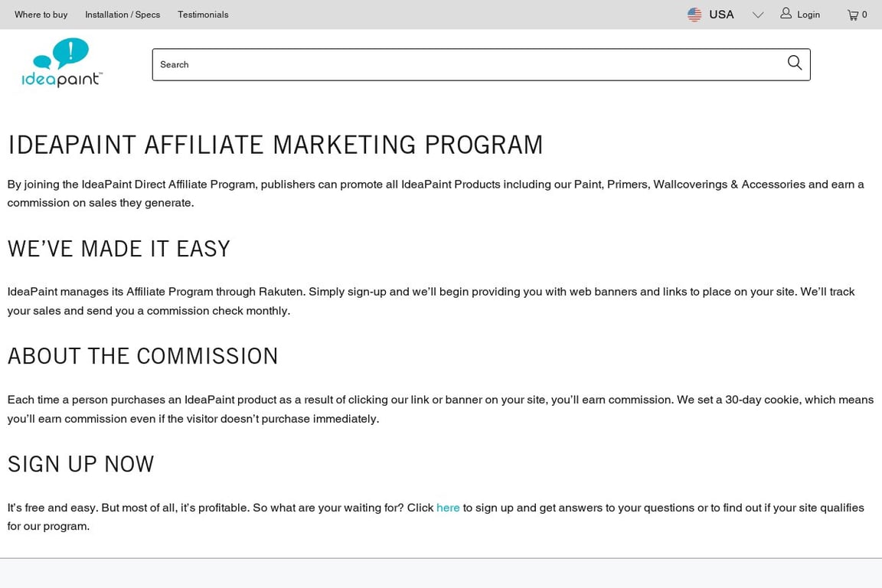Click the Login link
This screenshot has height=588, width=882.
point(808,15)
